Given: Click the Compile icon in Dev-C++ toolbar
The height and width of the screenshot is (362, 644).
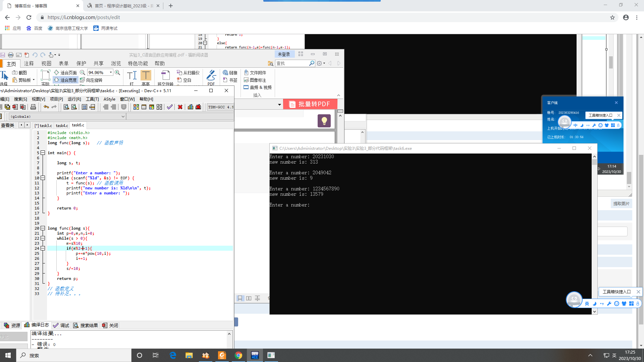Looking at the screenshot, I should pyautogui.click(x=136, y=107).
